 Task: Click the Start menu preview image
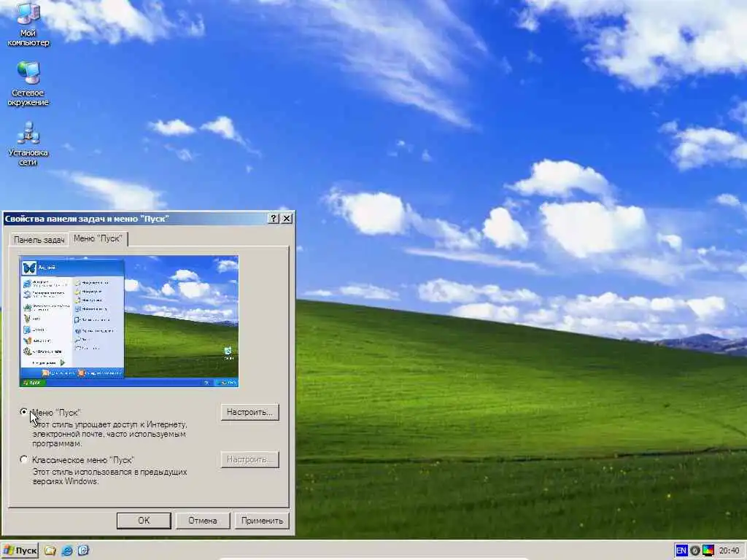129,322
